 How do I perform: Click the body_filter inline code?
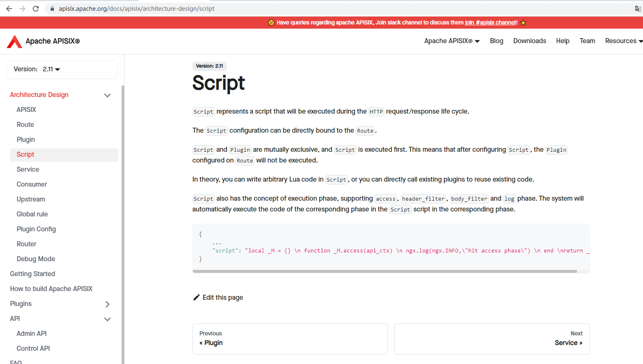click(469, 199)
